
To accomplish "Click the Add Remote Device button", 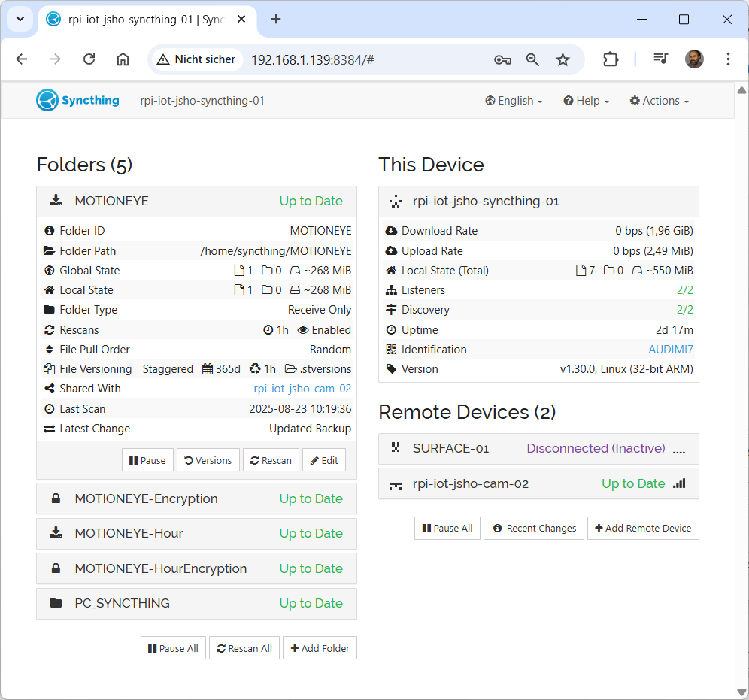I will (x=643, y=528).
